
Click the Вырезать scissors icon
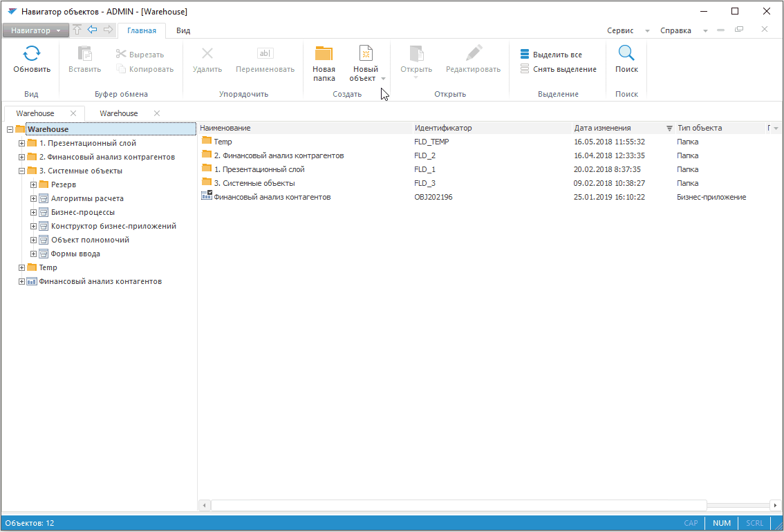tap(121, 54)
